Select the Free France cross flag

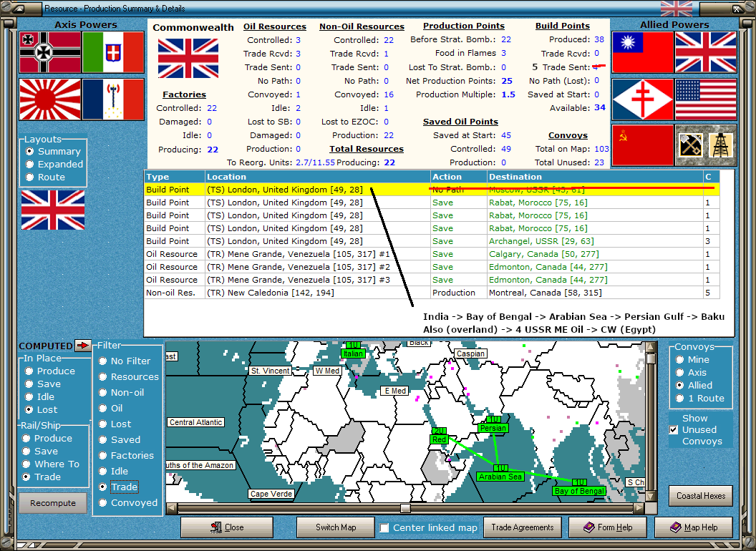click(x=643, y=99)
